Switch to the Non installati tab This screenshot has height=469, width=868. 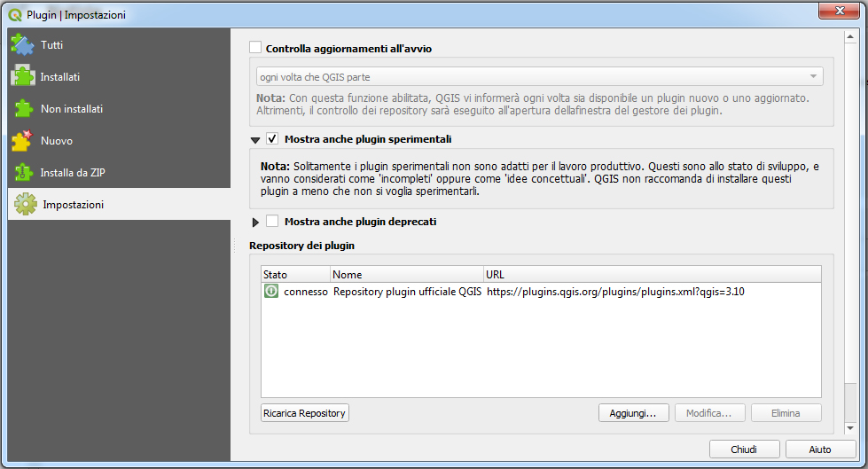119,108
